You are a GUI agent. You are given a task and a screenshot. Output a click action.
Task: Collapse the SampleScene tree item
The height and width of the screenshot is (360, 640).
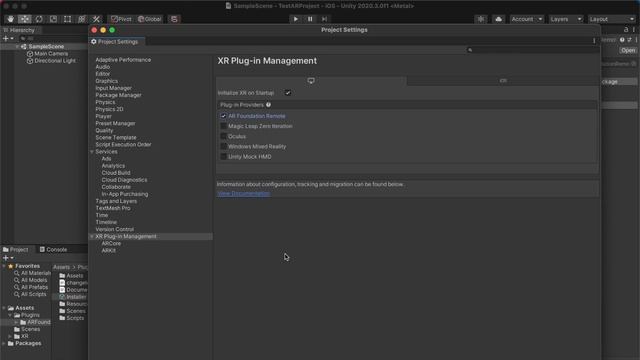click(x=17, y=47)
